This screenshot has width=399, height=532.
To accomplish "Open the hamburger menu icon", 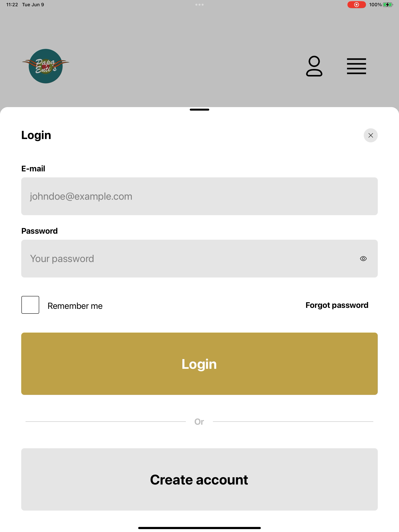I will click(x=356, y=66).
